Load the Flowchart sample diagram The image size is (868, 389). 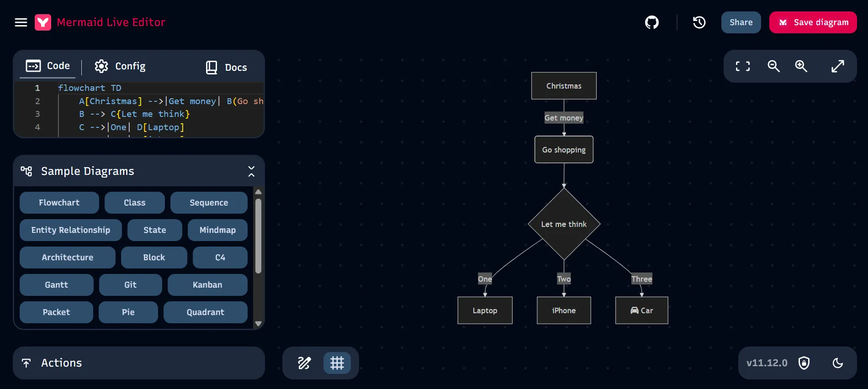pyautogui.click(x=59, y=203)
